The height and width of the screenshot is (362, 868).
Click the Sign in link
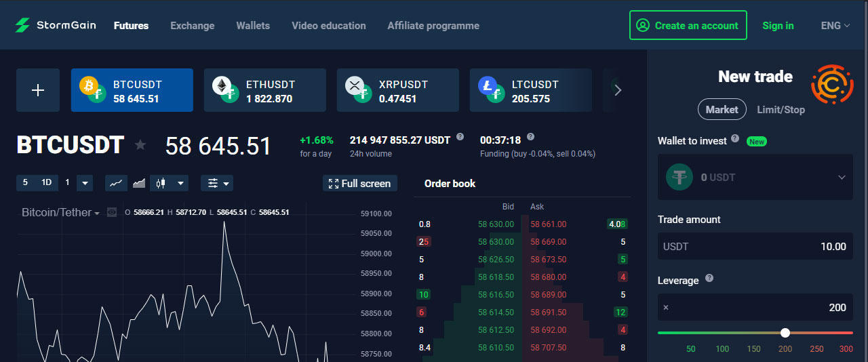[778, 26]
